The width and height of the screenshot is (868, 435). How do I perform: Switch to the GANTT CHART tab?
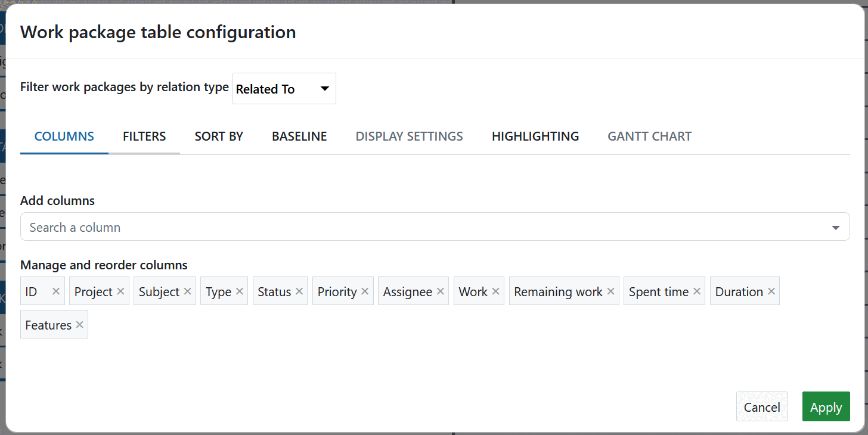point(649,136)
